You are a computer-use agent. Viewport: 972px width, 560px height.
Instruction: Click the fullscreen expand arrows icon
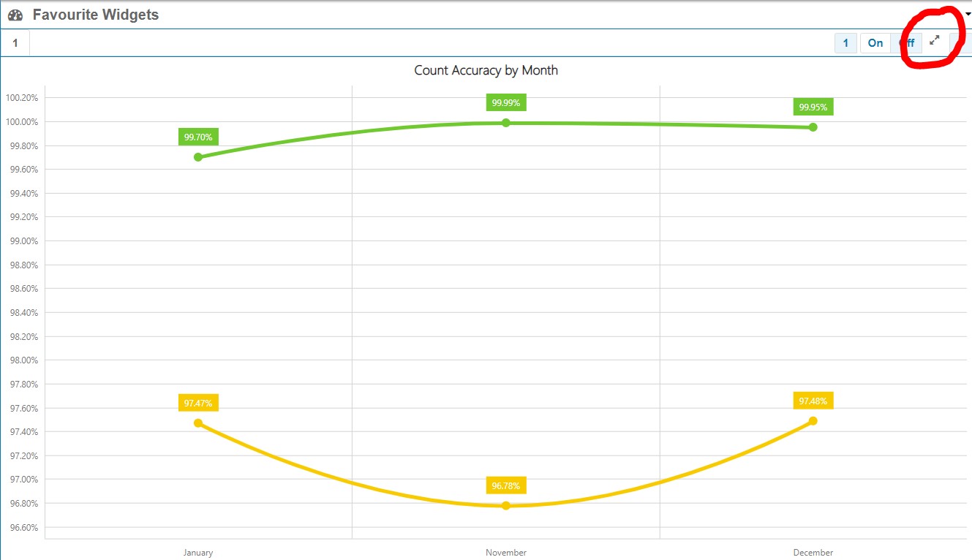(934, 42)
